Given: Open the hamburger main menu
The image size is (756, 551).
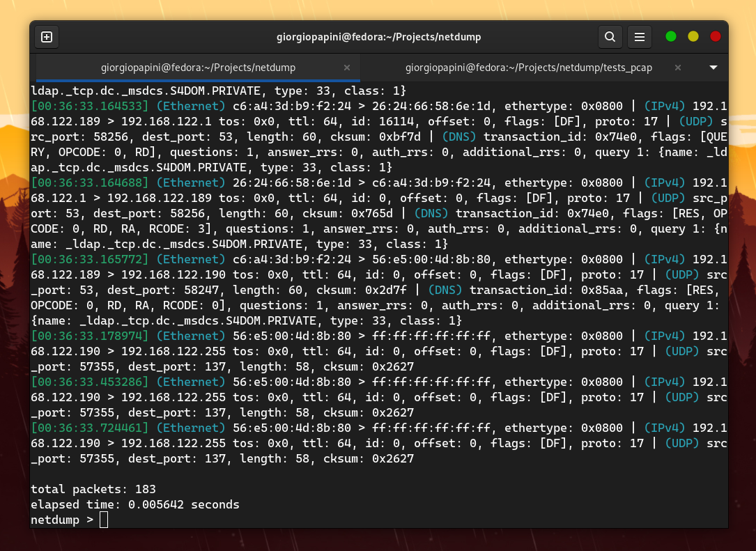Looking at the screenshot, I should point(640,37).
